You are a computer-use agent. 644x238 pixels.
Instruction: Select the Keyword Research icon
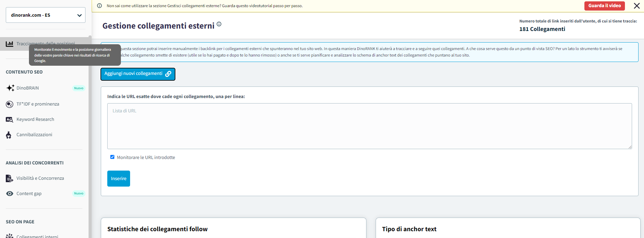tap(10, 120)
